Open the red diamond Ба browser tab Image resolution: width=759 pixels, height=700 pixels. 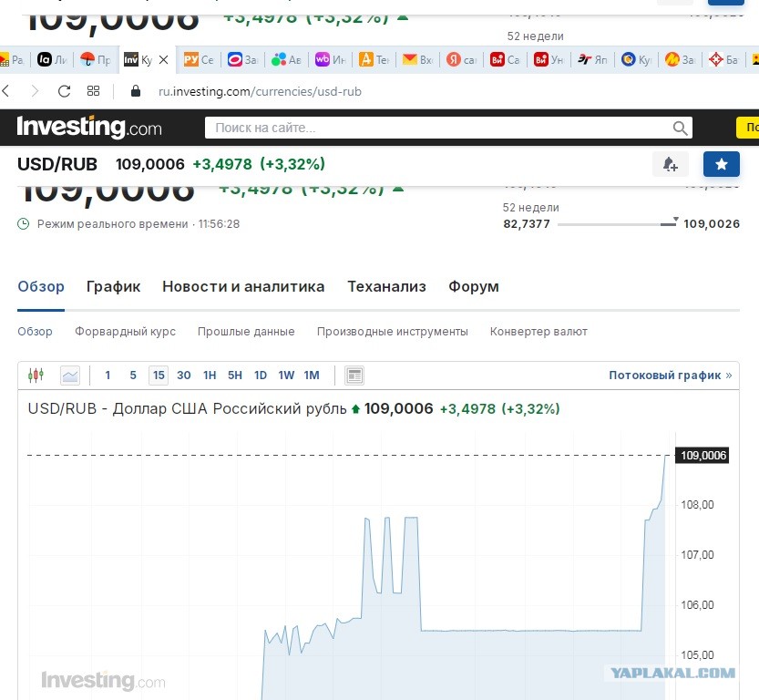point(723,59)
